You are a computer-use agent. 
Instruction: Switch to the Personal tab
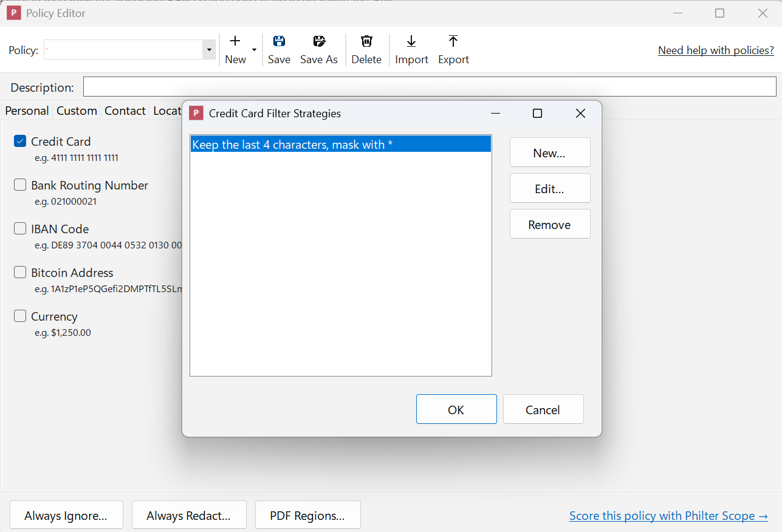click(x=27, y=111)
